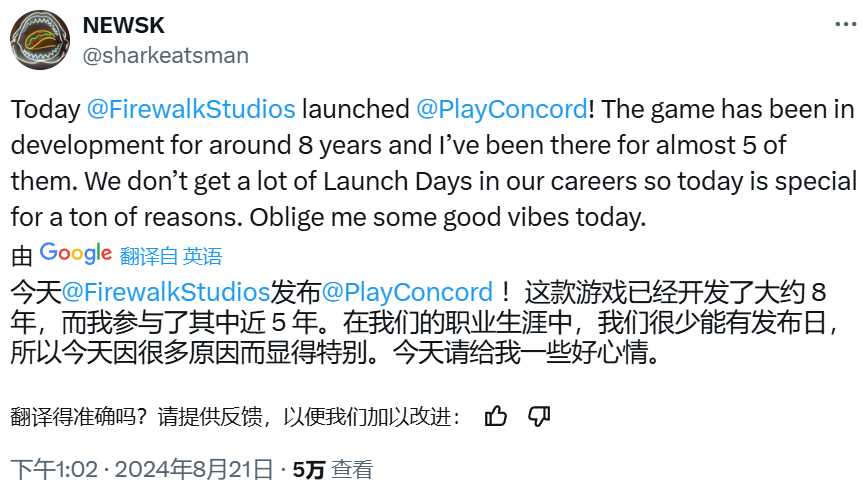Click the thumbs down translation feedback icon
Viewport: 865px width, 493px height.
[x=539, y=416]
